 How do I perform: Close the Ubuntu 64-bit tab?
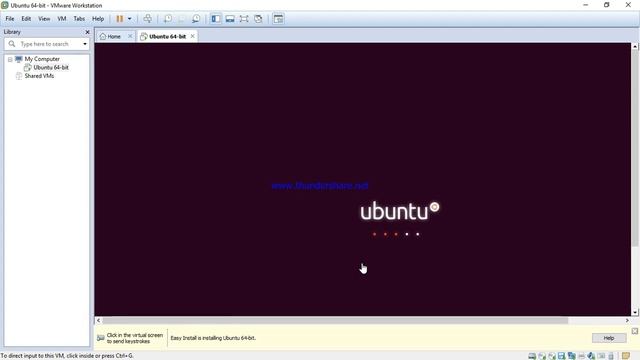coord(193,36)
